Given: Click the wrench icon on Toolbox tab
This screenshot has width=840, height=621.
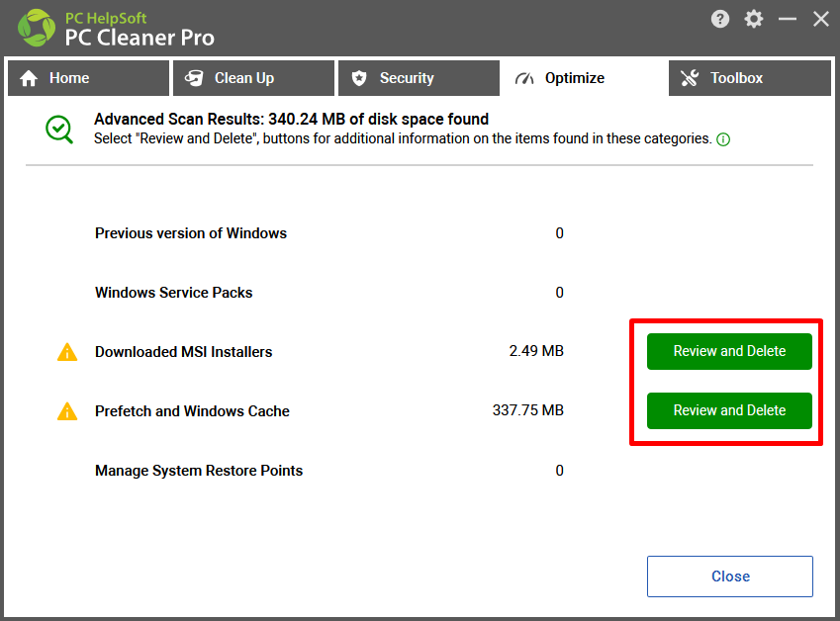Looking at the screenshot, I should pos(690,78).
